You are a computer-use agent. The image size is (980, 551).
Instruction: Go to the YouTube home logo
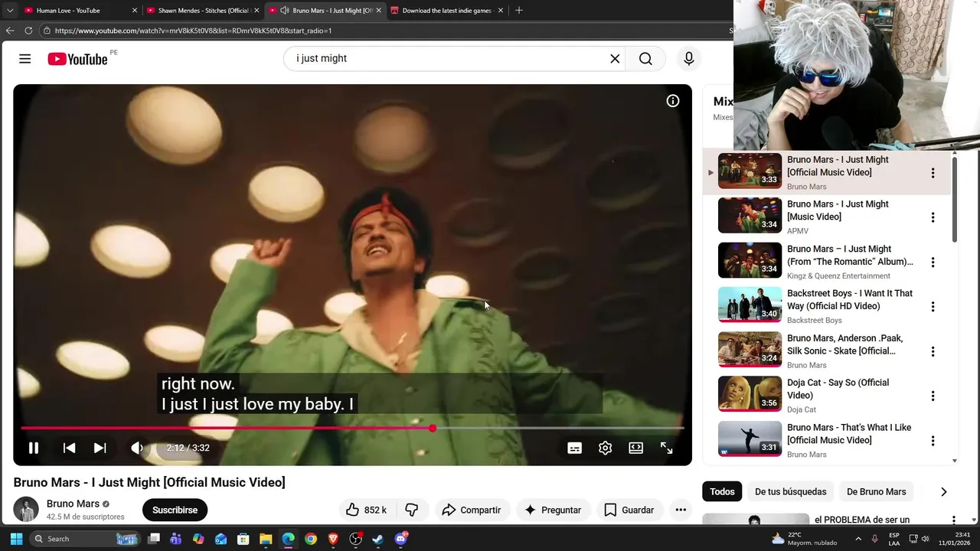click(x=77, y=59)
